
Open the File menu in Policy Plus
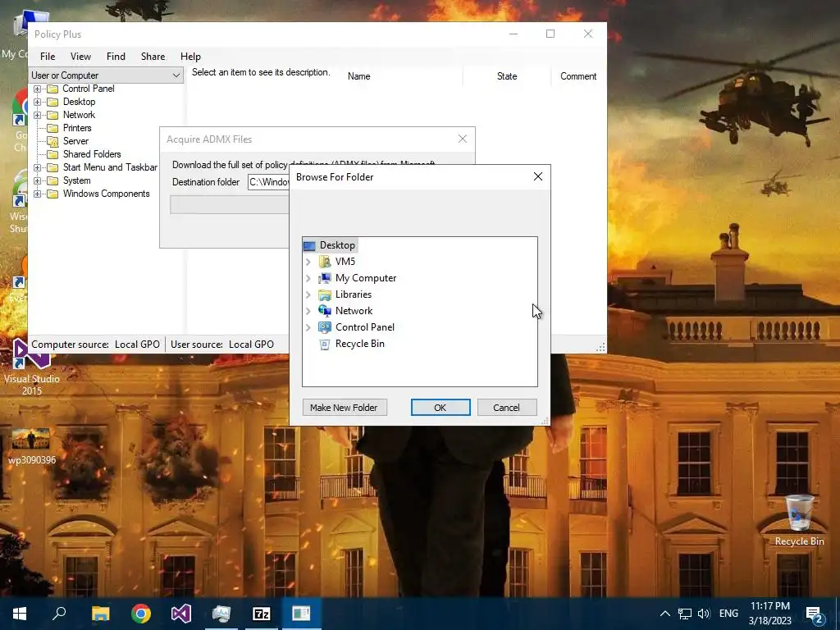[47, 57]
